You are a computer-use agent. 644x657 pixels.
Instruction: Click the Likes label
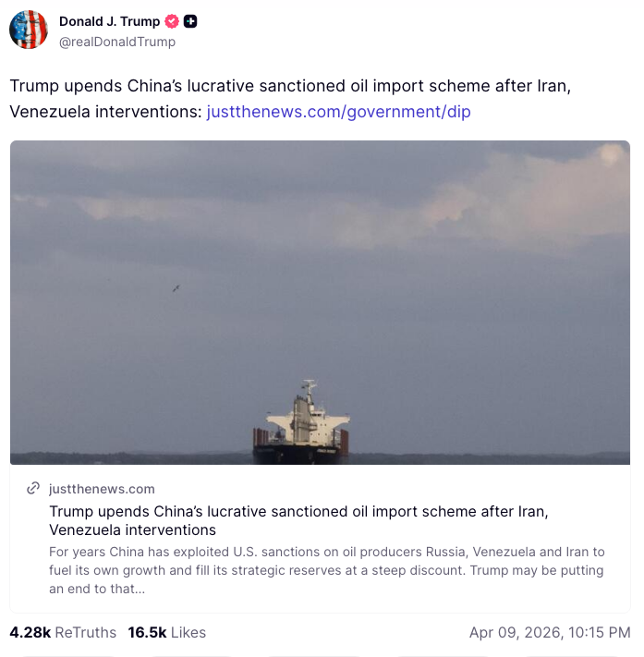pos(188,632)
